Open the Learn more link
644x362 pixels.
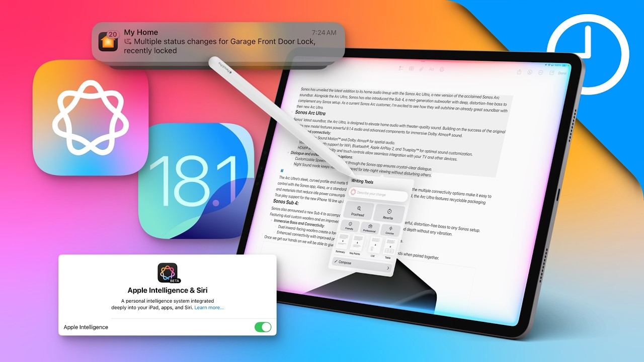click(x=209, y=307)
